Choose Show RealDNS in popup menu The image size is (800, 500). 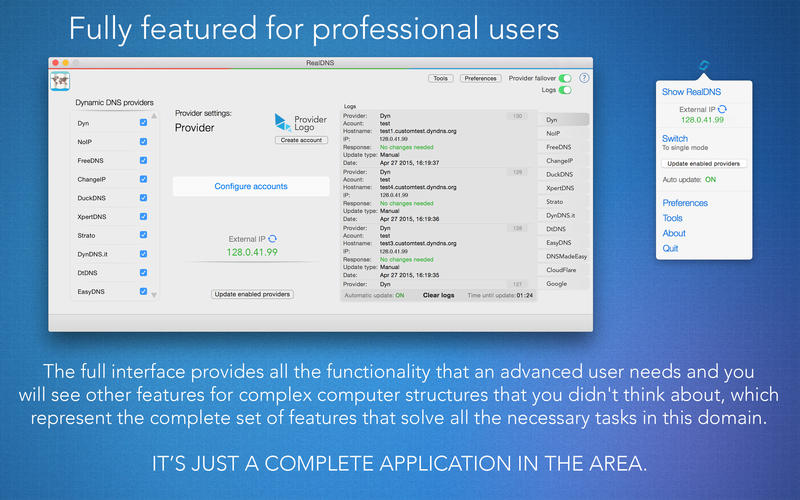click(691, 92)
